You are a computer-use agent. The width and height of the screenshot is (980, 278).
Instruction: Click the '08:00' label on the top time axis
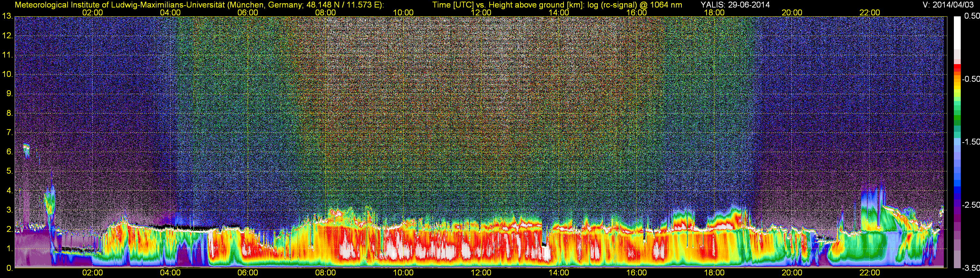pos(326,12)
